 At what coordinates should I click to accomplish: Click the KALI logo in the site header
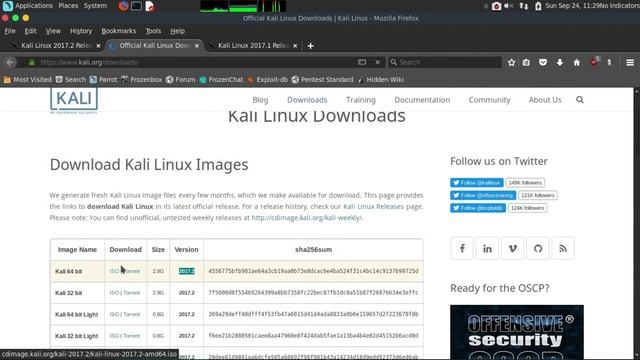[x=74, y=100]
